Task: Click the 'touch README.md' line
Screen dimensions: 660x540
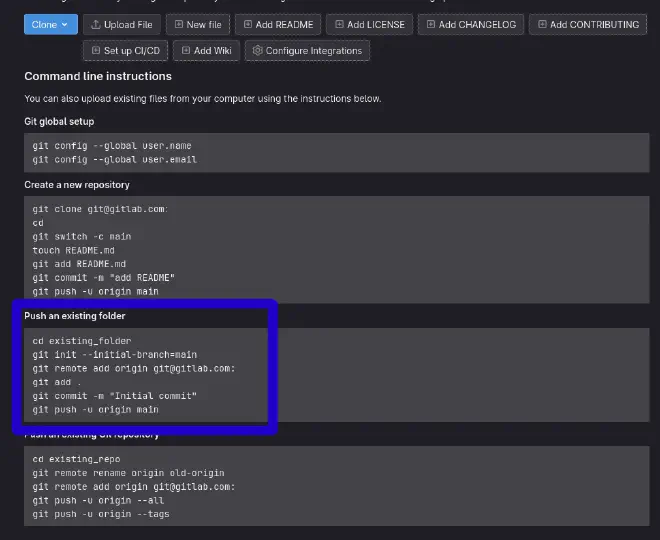Action: (73, 250)
